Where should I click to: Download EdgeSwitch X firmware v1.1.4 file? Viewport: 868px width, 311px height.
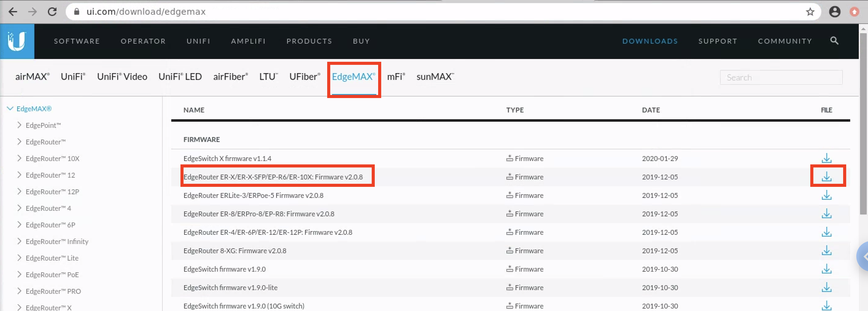pyautogui.click(x=827, y=158)
